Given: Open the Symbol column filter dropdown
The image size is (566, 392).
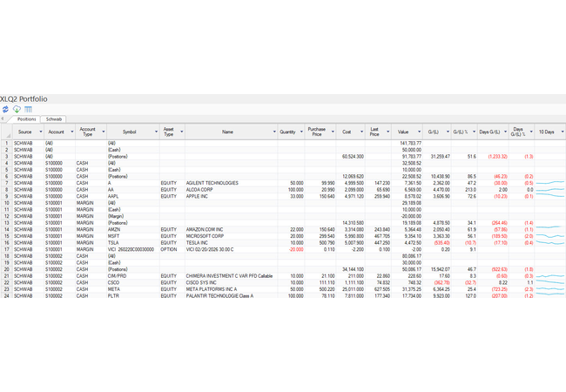Looking at the screenshot, I should [x=156, y=132].
